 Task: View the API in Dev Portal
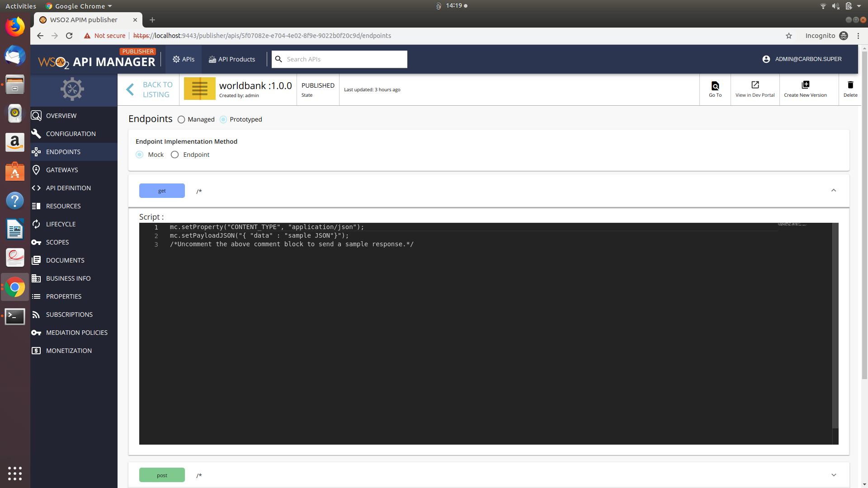pyautogui.click(x=755, y=89)
